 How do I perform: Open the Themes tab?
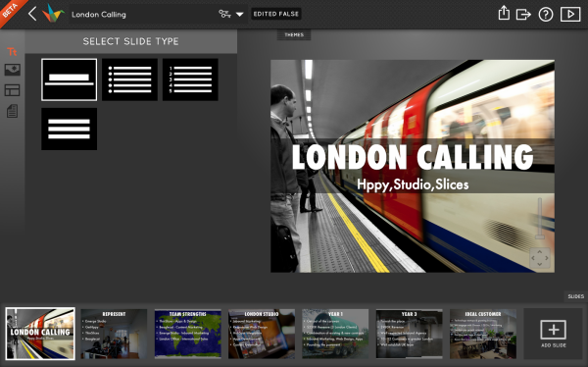[x=294, y=35]
